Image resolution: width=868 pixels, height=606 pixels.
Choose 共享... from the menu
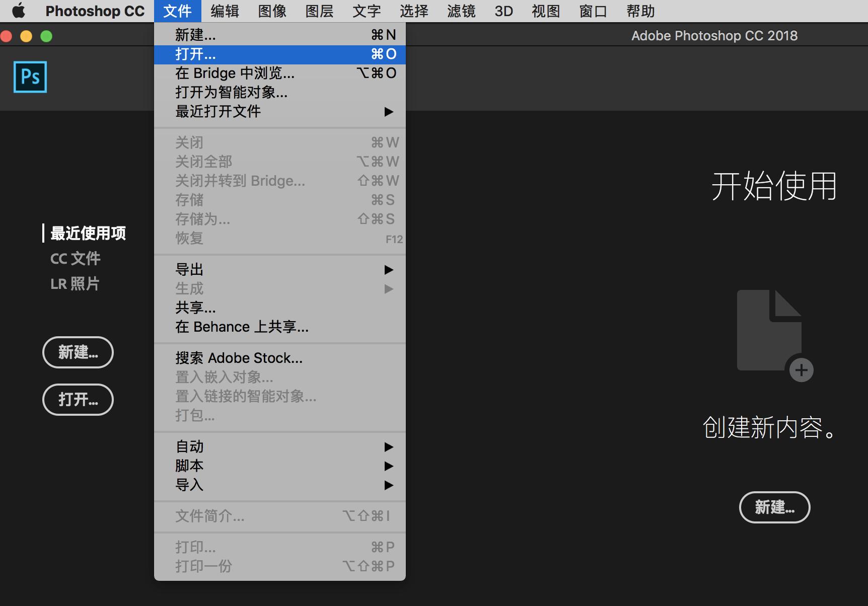[194, 308]
